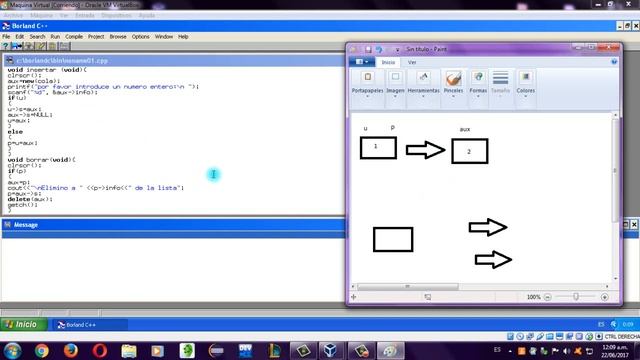The image size is (640, 360).
Task: Launch Google Chrome from the taskbar
Action: [x=41, y=351]
